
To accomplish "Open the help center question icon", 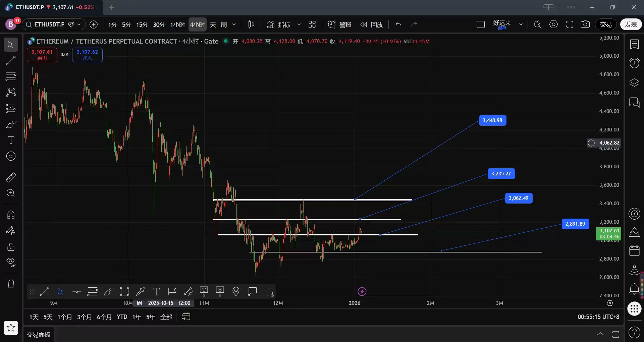I will pos(634,333).
